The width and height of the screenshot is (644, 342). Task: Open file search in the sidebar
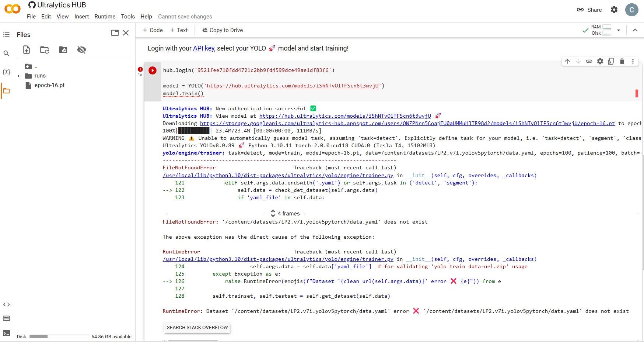coord(6,53)
